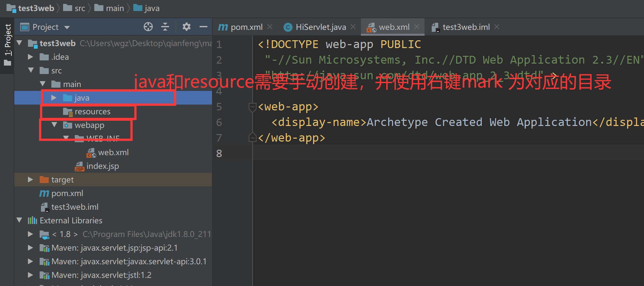Place cursor on empty line 8 in editor

tap(449, 153)
